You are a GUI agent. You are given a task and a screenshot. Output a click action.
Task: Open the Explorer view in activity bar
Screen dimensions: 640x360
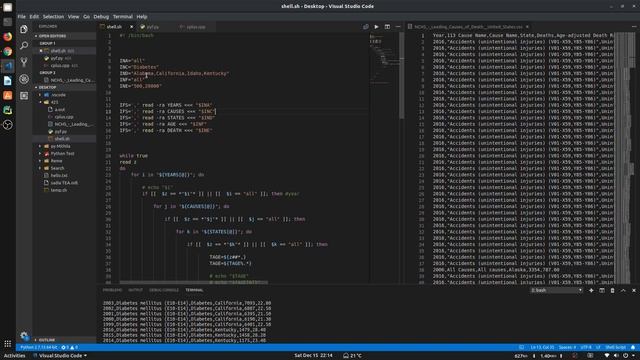24,29
